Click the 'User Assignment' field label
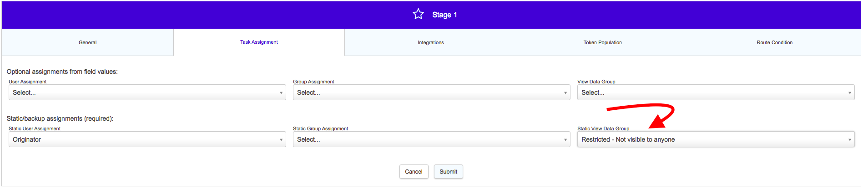Screen dimensions: 868x190 (x=27, y=82)
